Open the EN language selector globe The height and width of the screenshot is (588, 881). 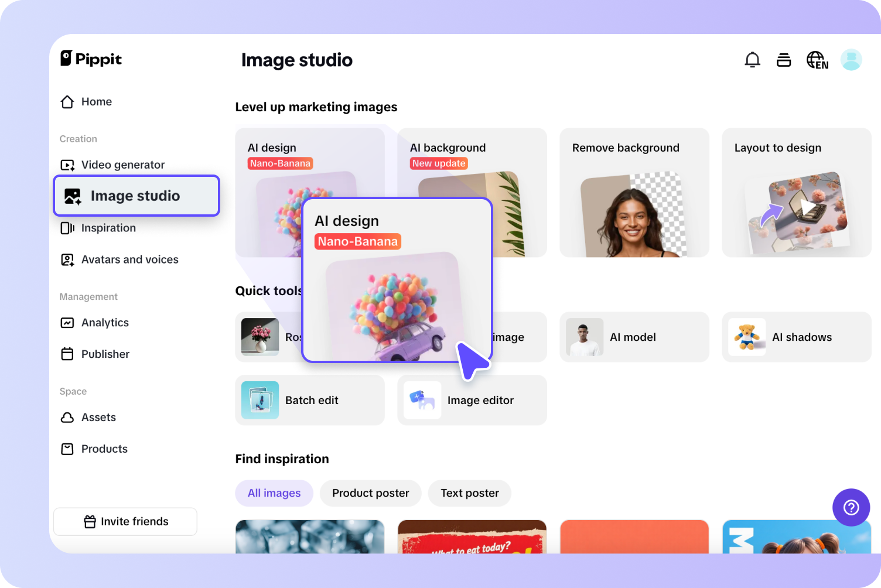click(817, 59)
